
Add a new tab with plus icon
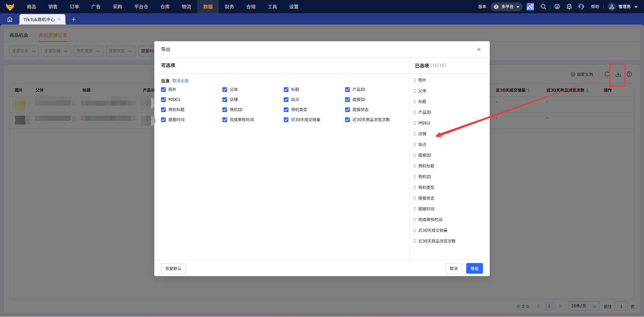click(x=73, y=19)
